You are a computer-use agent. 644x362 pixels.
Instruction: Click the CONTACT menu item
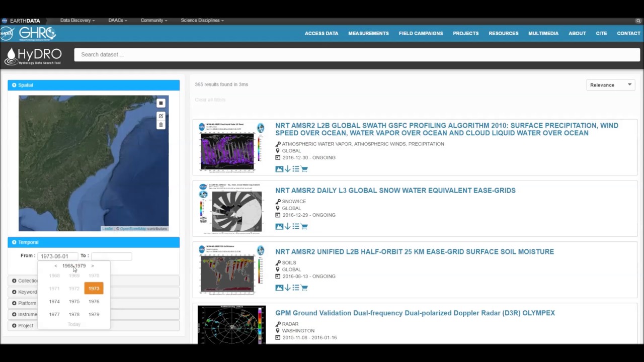click(628, 34)
